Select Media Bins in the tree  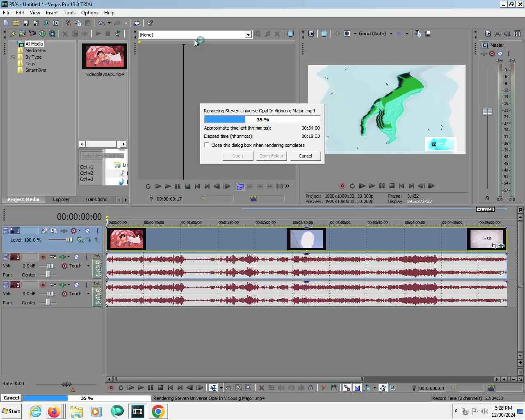point(36,50)
